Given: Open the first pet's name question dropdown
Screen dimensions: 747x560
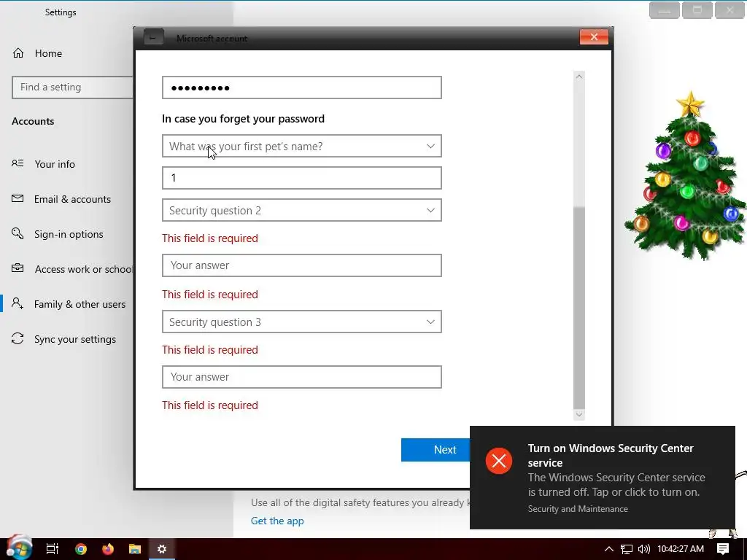Looking at the screenshot, I should [301, 146].
